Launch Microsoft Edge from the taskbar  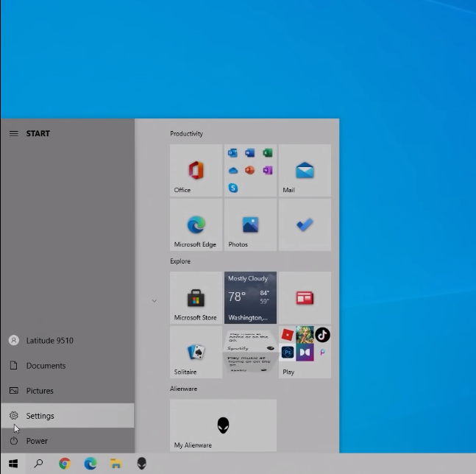(x=90, y=464)
